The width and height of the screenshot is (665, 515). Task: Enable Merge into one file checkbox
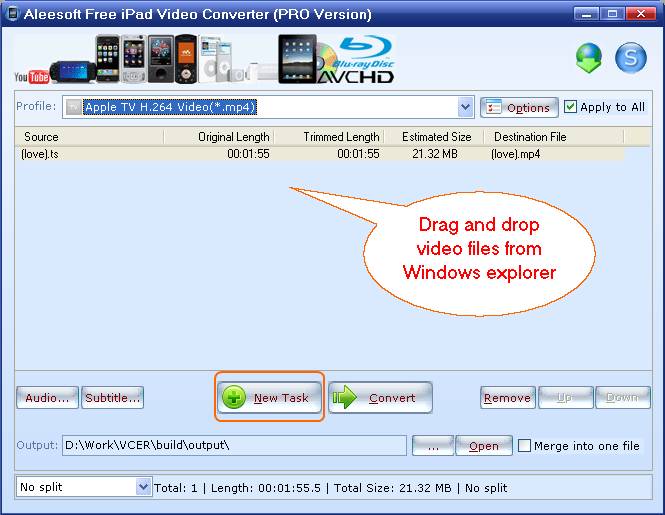coord(524,445)
